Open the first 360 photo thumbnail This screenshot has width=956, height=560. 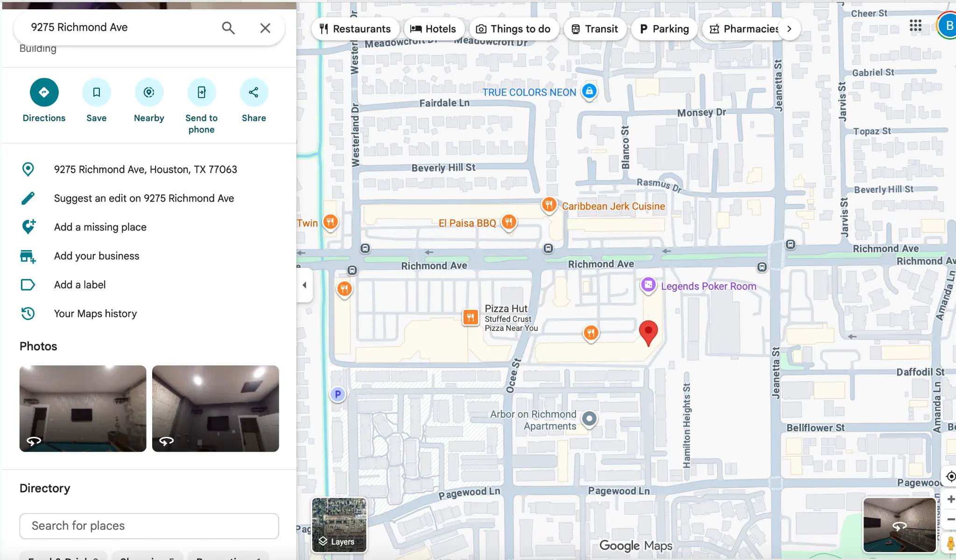pyautogui.click(x=83, y=408)
